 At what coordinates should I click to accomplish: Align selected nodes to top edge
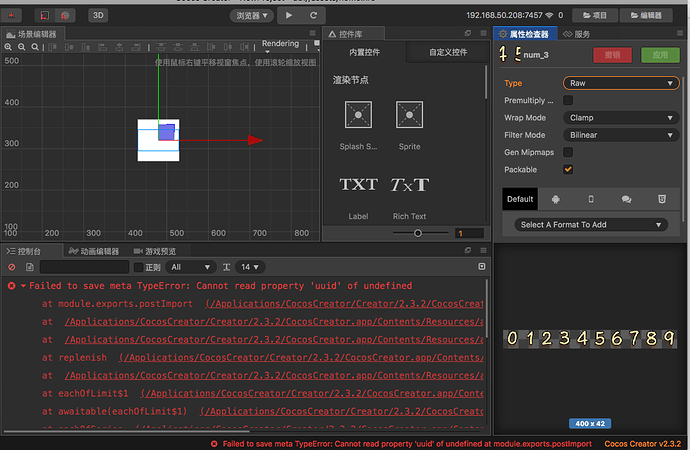(52, 47)
